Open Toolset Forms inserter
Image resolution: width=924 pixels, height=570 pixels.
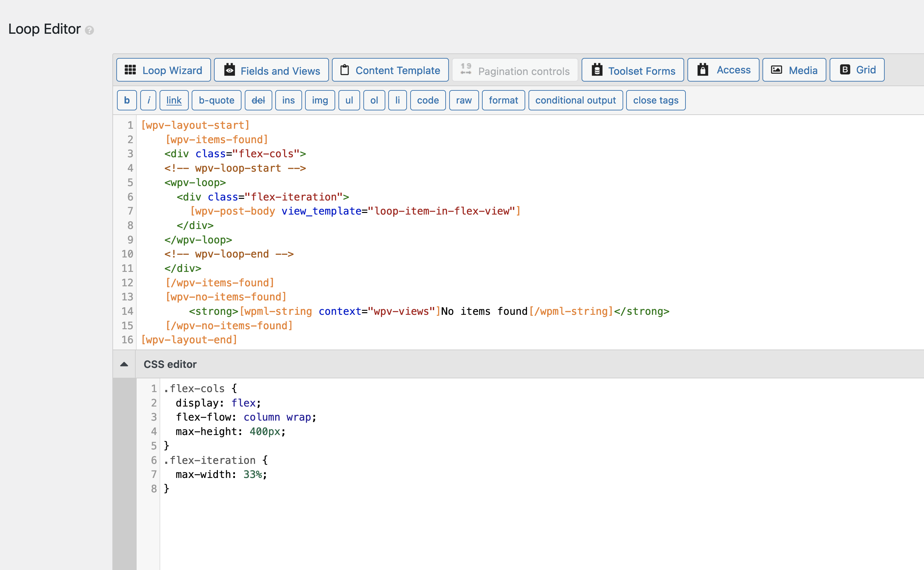[x=633, y=70]
